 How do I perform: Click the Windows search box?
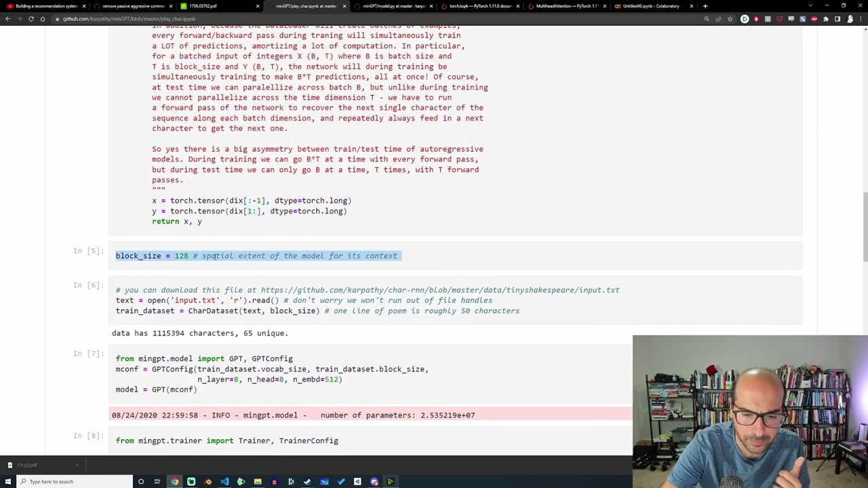75,481
